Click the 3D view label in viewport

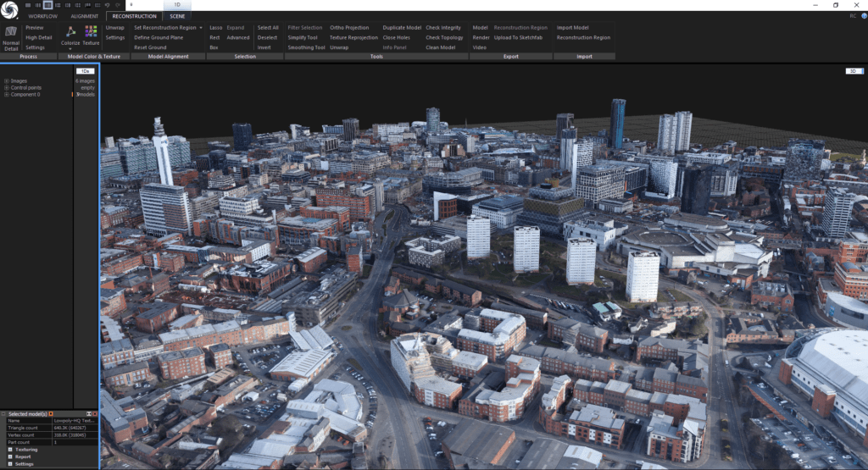[x=854, y=71]
